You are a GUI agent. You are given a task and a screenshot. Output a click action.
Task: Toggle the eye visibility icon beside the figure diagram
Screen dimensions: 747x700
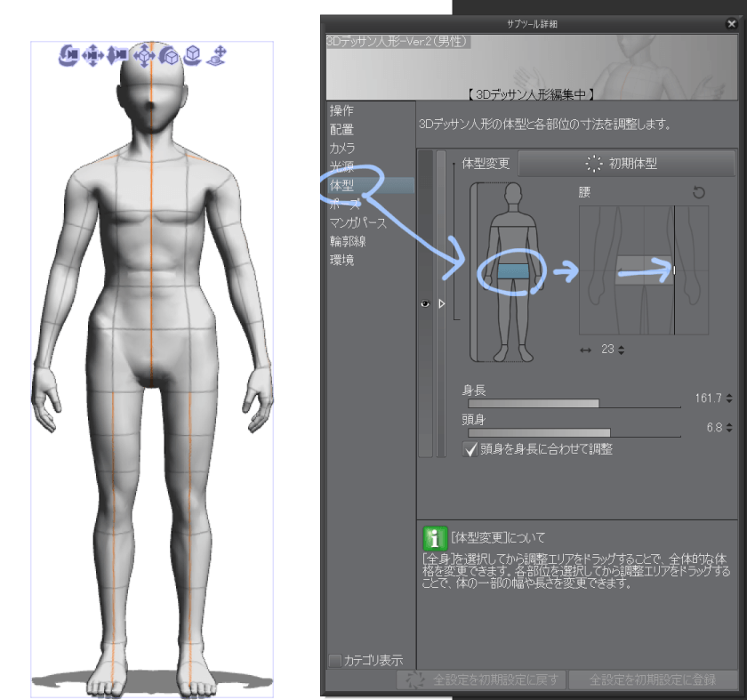[425, 304]
